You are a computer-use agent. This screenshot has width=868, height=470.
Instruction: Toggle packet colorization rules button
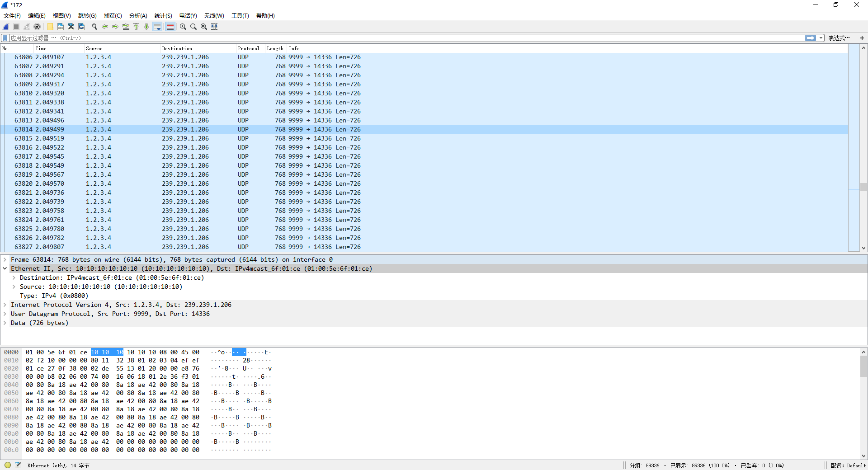pyautogui.click(x=170, y=27)
